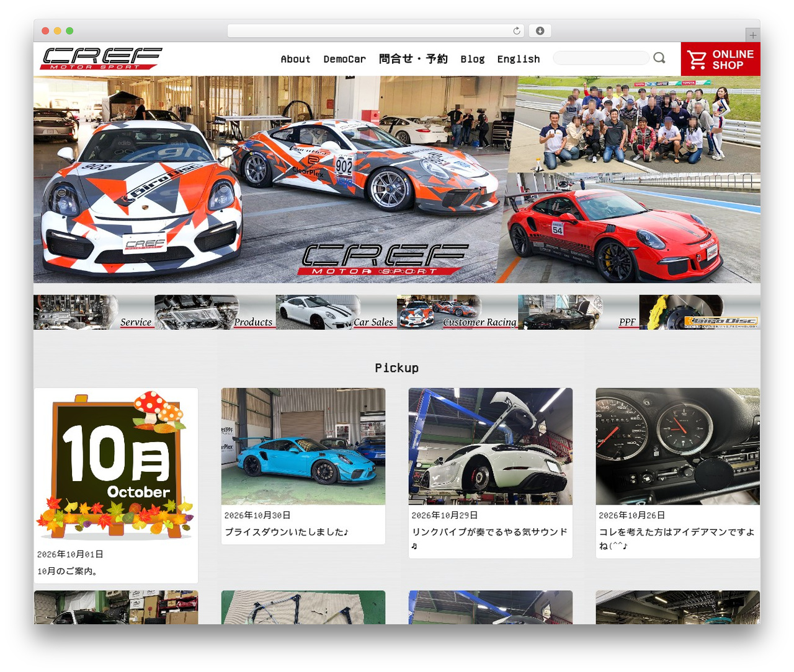Open a new browser tab with plus
This screenshot has width=794, height=672.
coord(752,35)
